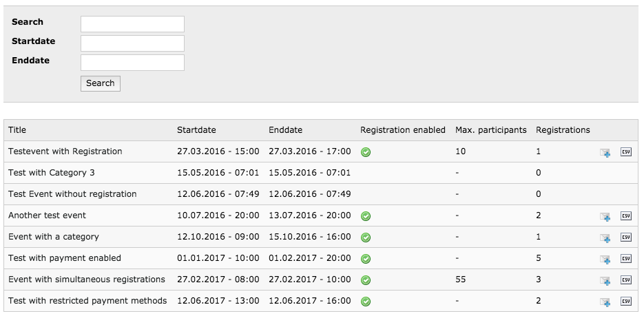644x316 pixels.
Task: Click green checkmark for Test with payment enabled
Action: (x=366, y=259)
